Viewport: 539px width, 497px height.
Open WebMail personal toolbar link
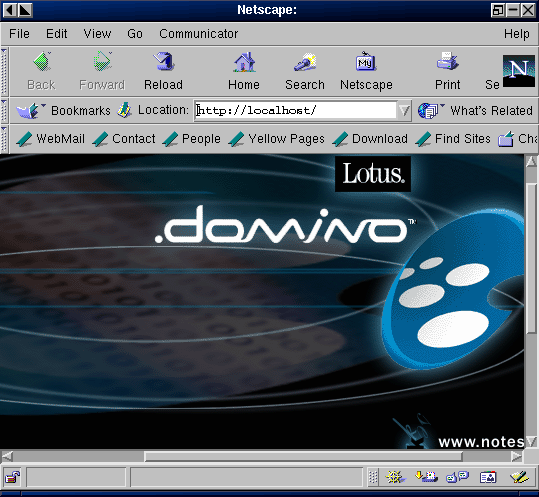point(51,139)
